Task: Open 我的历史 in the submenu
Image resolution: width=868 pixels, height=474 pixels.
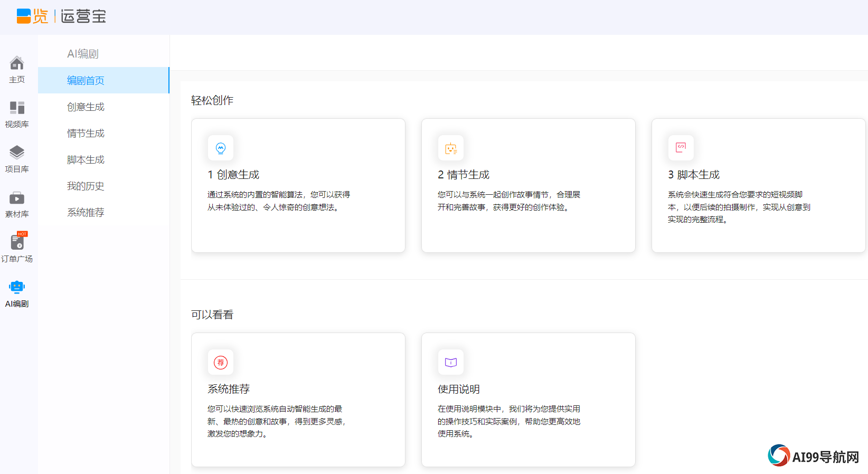Action: point(103,186)
